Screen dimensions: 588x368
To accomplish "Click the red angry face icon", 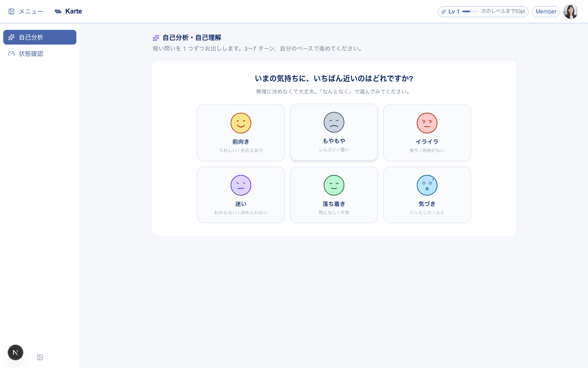I will (x=427, y=123).
